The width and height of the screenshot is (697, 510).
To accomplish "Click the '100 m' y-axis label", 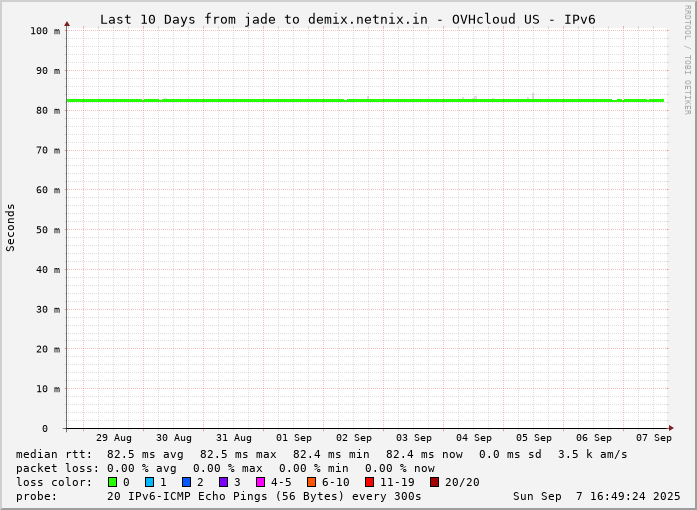I will click(x=45, y=31).
